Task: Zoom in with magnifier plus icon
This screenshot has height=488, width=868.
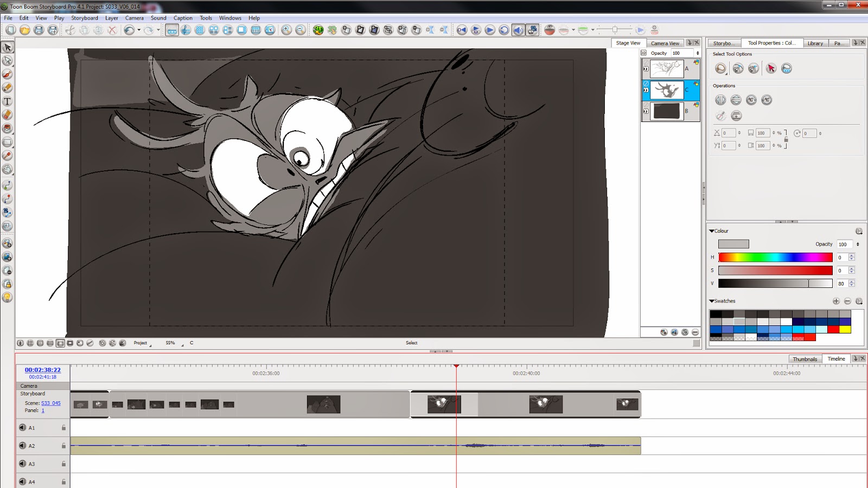Action: pyautogui.click(x=286, y=30)
